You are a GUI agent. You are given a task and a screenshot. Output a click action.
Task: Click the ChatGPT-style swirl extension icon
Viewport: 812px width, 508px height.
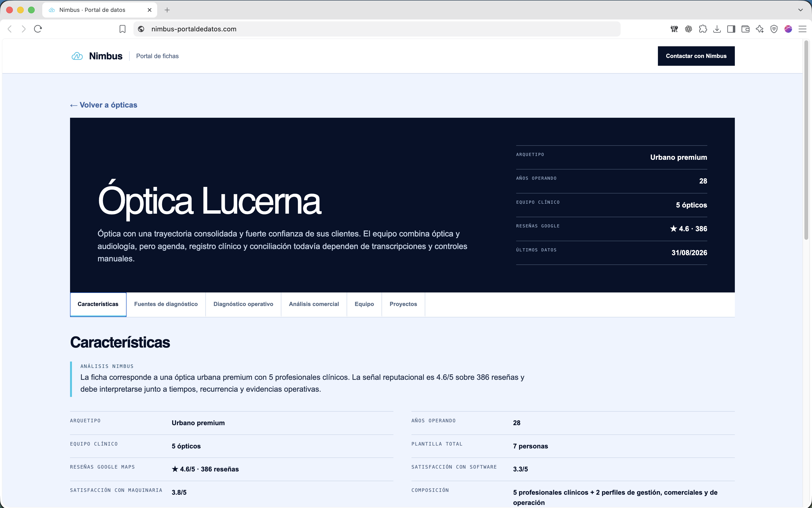click(x=688, y=29)
